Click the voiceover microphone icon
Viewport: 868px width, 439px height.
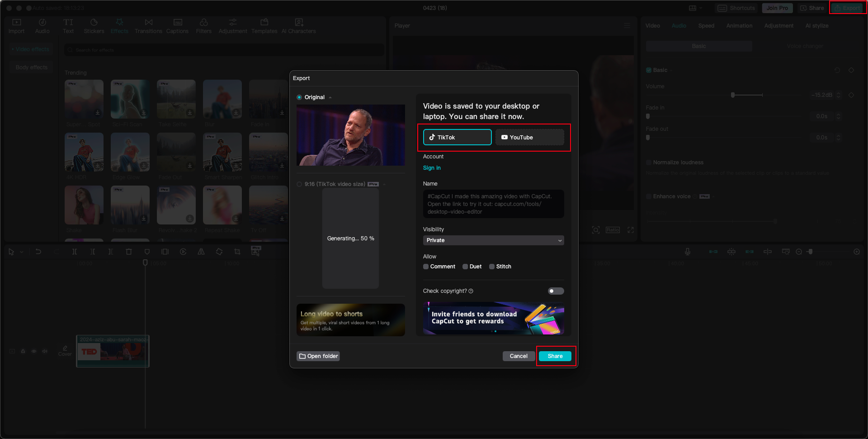click(x=687, y=252)
